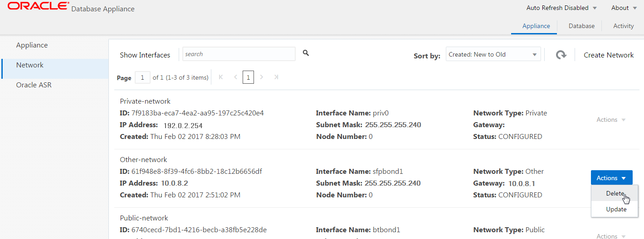Switch to the Activity tab
This screenshot has height=239, width=644.
[x=623, y=26]
